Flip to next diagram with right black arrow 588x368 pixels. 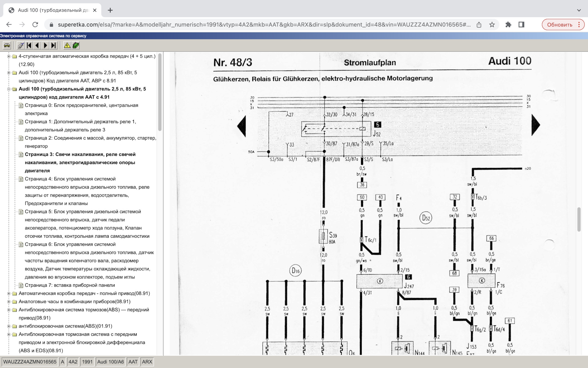coord(536,125)
